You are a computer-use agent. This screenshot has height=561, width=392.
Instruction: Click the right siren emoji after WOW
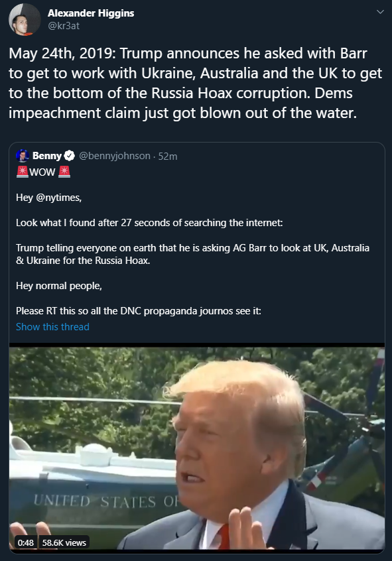[64, 172]
